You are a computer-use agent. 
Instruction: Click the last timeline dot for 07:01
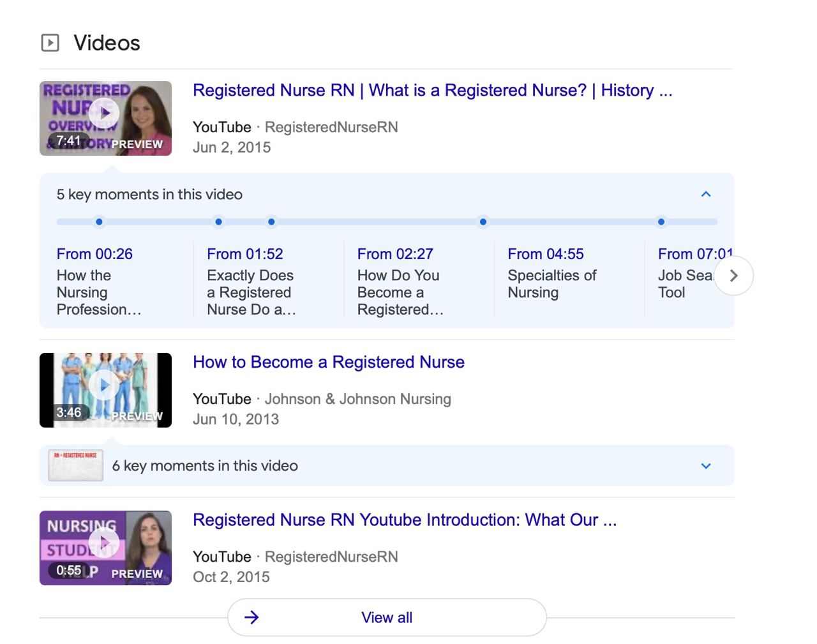661,222
